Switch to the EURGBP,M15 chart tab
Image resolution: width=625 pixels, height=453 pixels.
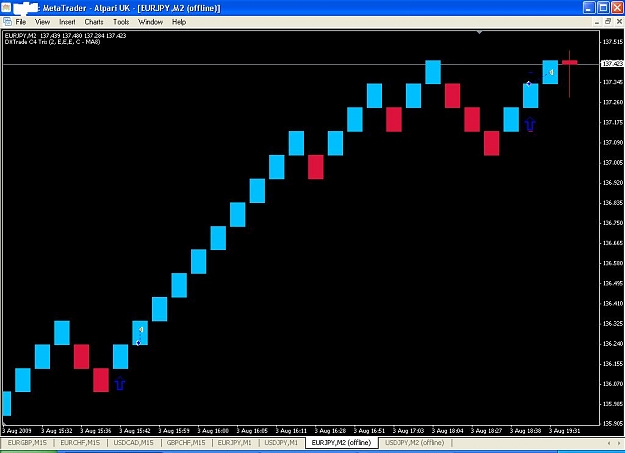pos(27,443)
